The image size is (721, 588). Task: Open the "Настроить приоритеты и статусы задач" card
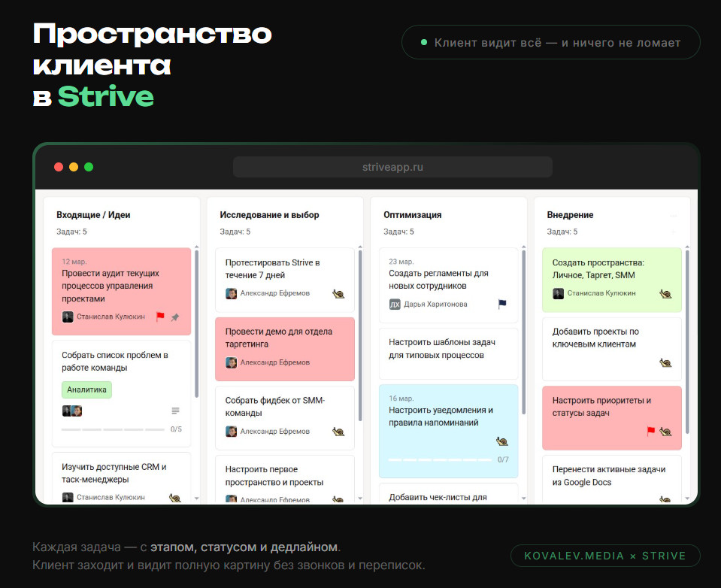[612, 418]
